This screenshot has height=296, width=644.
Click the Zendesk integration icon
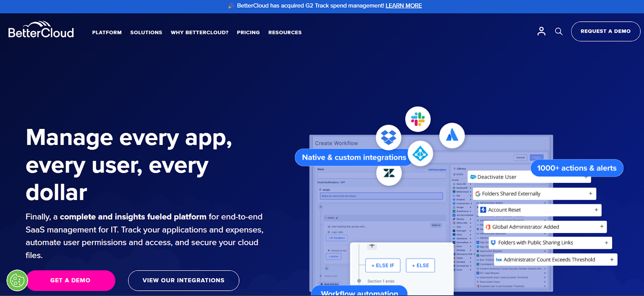pyautogui.click(x=389, y=173)
